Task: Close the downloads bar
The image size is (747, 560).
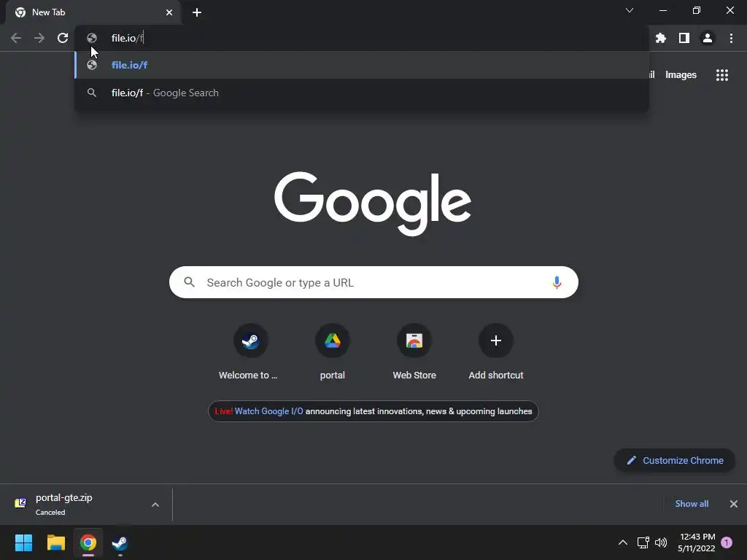Action: [734, 504]
